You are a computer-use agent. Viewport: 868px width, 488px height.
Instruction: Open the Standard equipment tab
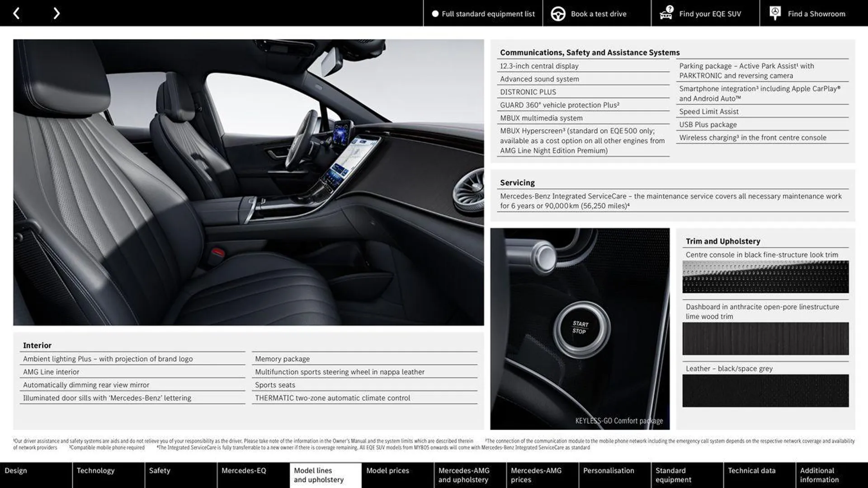(x=687, y=475)
